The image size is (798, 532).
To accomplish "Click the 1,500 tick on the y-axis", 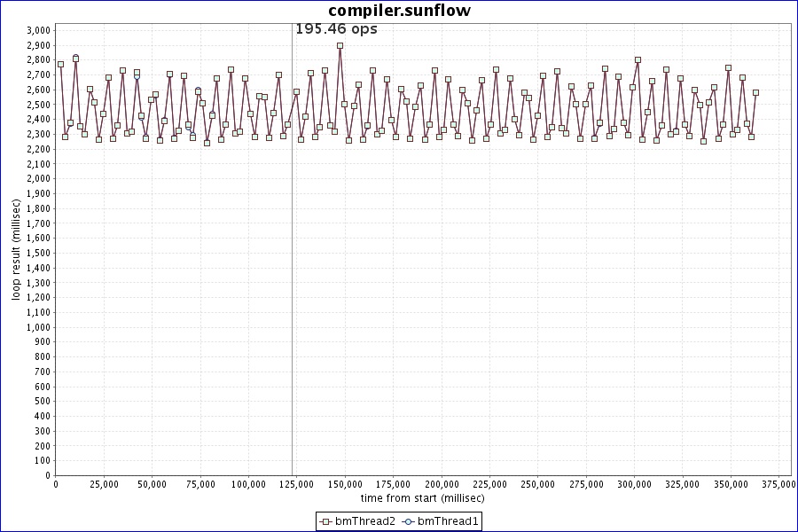I will coord(37,253).
